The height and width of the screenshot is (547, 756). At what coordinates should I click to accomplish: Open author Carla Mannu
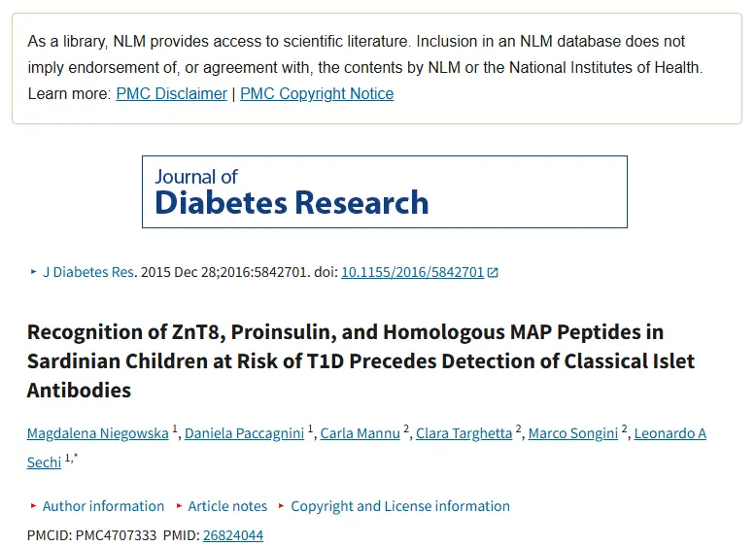[x=361, y=433]
